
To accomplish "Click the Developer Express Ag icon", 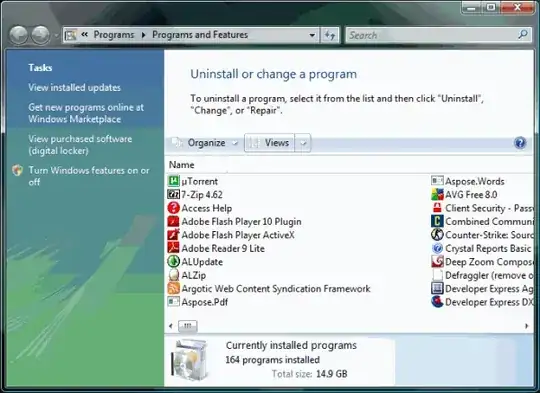I will coord(437,289).
